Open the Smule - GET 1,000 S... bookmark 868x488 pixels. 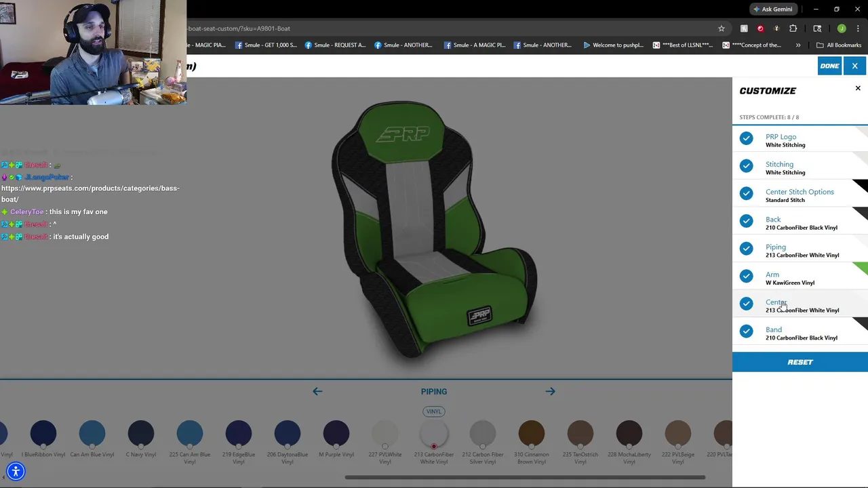point(266,45)
